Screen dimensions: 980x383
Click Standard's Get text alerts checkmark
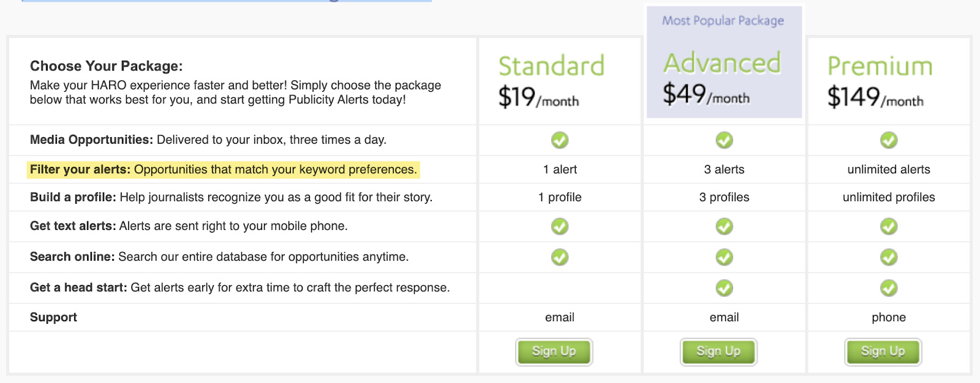pos(559,226)
